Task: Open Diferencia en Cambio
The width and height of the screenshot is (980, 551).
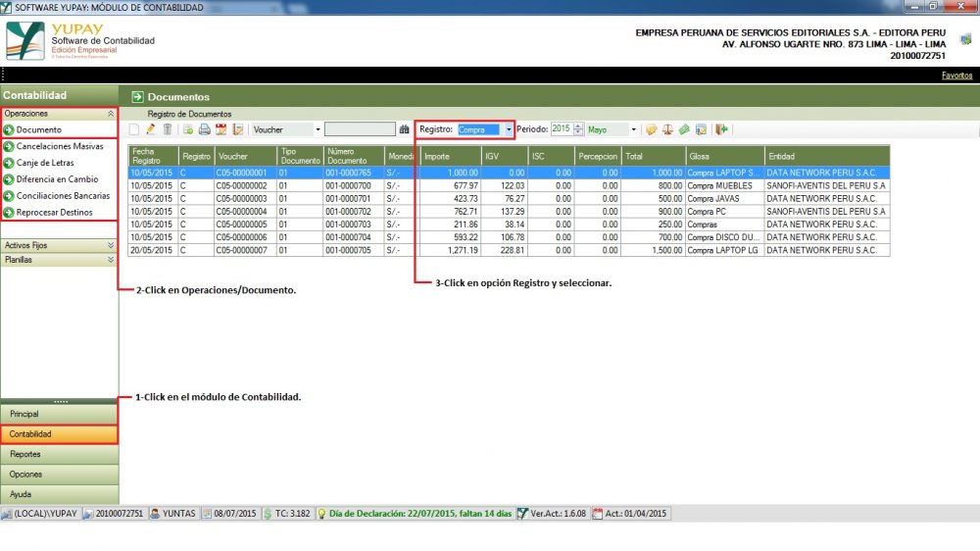Action: [x=58, y=179]
